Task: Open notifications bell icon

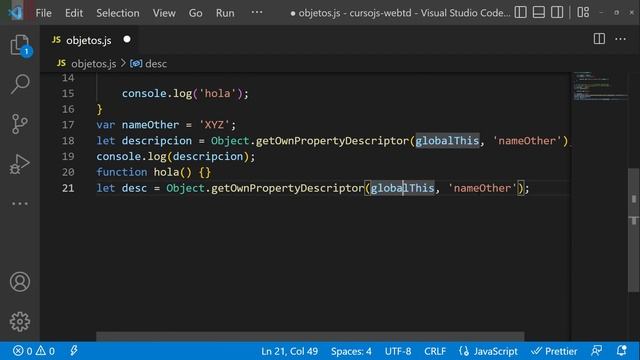Action: pyautogui.click(x=621, y=351)
